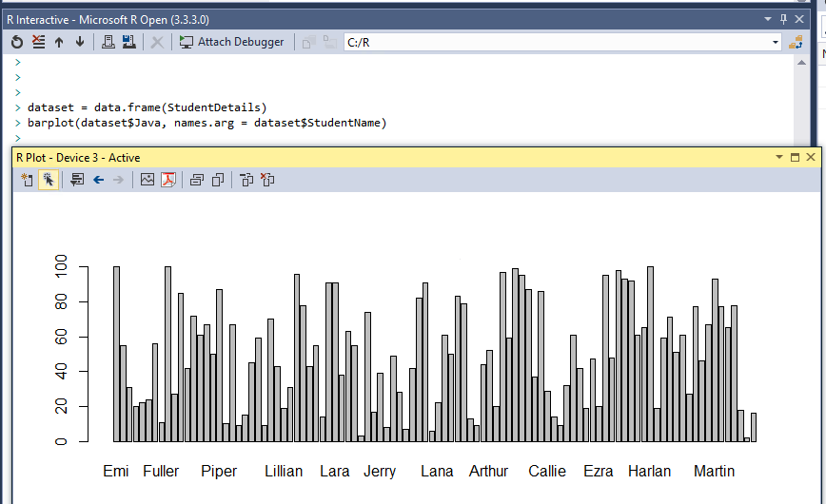Click the dataset = data.frame command line
The image size is (826, 504).
[x=147, y=107]
